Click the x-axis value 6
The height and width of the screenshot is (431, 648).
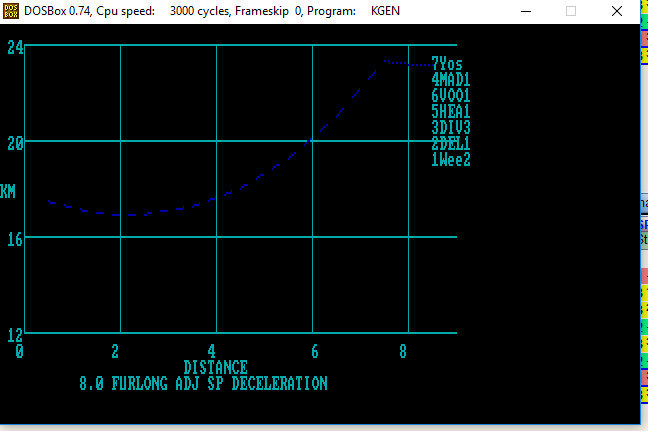pos(315,351)
